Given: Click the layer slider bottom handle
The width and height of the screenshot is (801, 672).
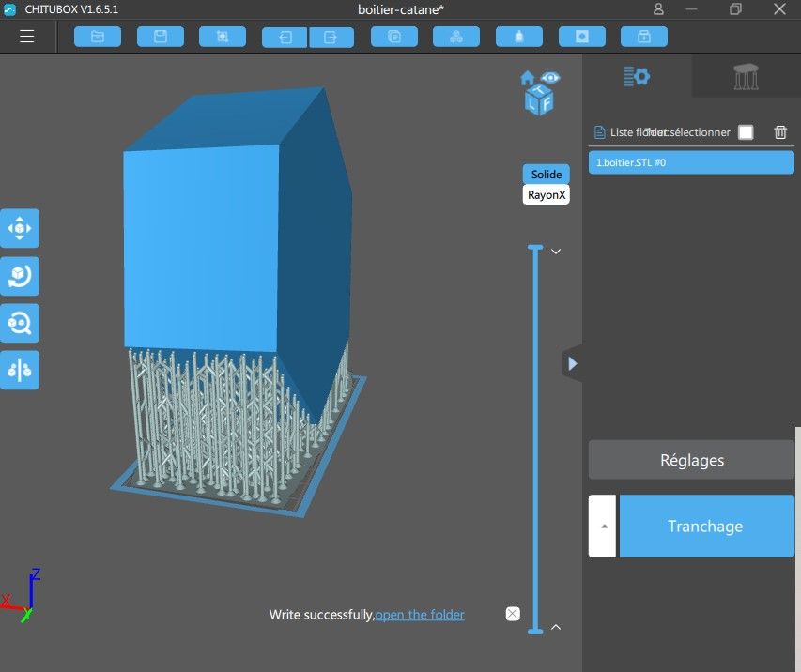Looking at the screenshot, I should coord(535,631).
